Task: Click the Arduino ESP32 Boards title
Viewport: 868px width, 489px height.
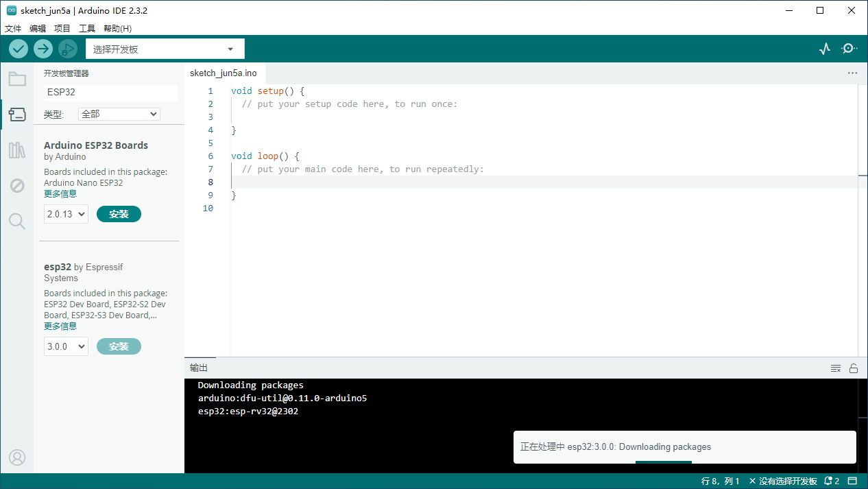Action: pyautogui.click(x=96, y=145)
